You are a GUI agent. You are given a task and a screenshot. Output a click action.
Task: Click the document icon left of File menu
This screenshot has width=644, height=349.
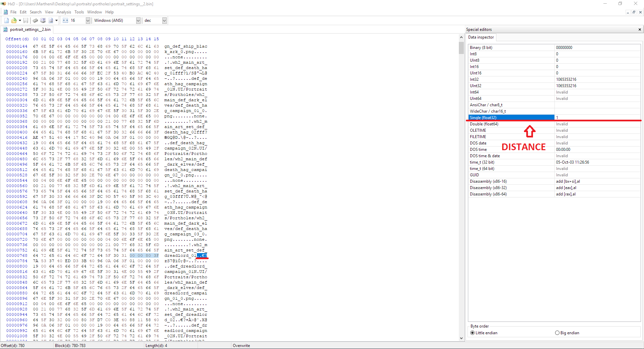(6, 12)
